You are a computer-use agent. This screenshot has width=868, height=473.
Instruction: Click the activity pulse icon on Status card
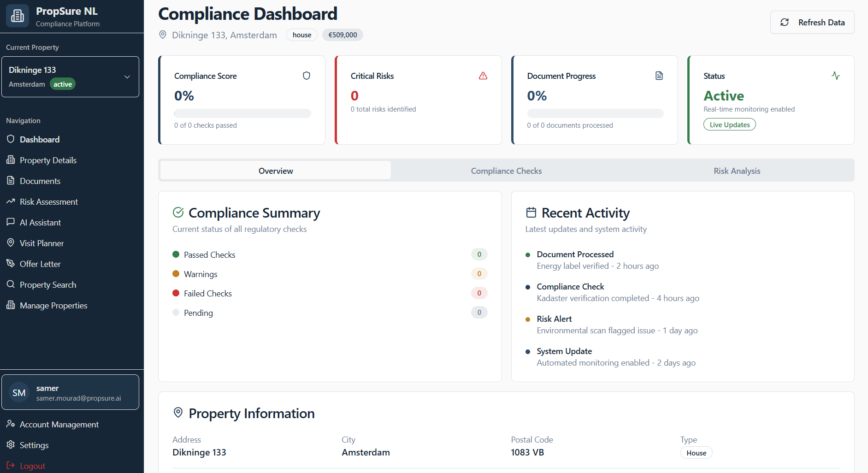tap(835, 76)
